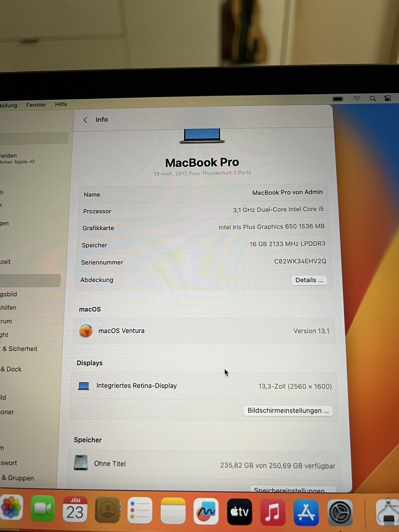
Task: Launch Music from the Dock
Action: tap(273, 512)
